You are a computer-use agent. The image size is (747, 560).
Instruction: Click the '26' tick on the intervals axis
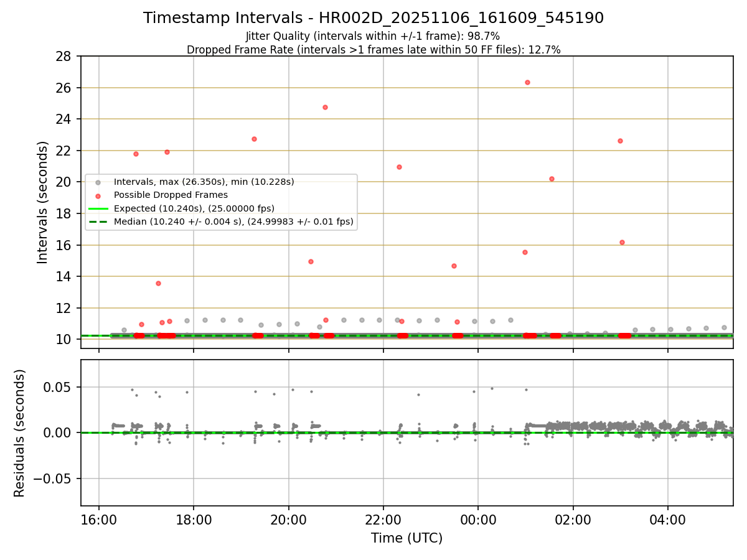pos(63,88)
